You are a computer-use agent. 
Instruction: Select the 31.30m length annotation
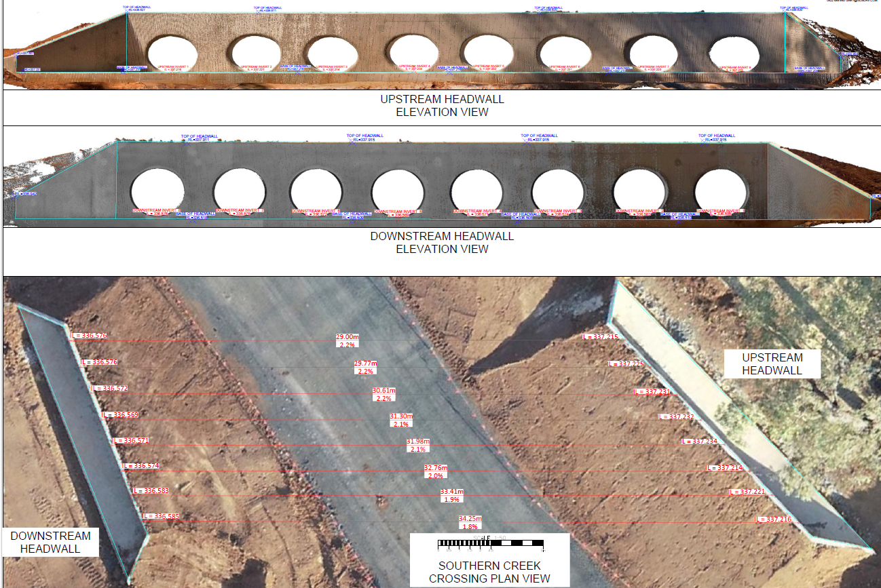tap(400, 416)
